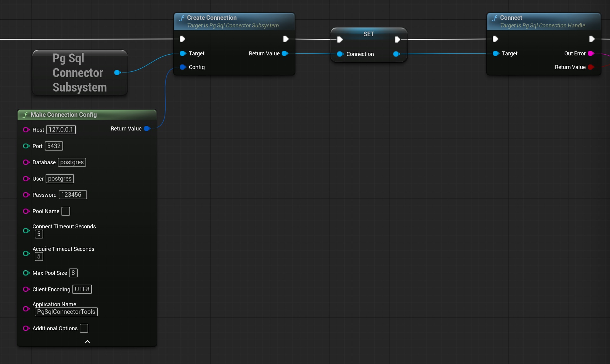The image size is (610, 364).
Task: Edit the Host field showing 127.0.0.1
Action: [61, 130]
